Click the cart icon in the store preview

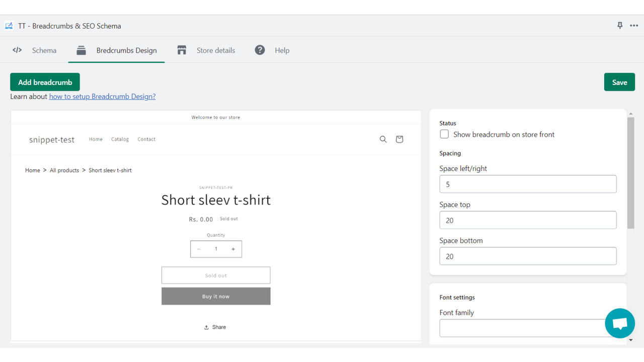pos(399,139)
